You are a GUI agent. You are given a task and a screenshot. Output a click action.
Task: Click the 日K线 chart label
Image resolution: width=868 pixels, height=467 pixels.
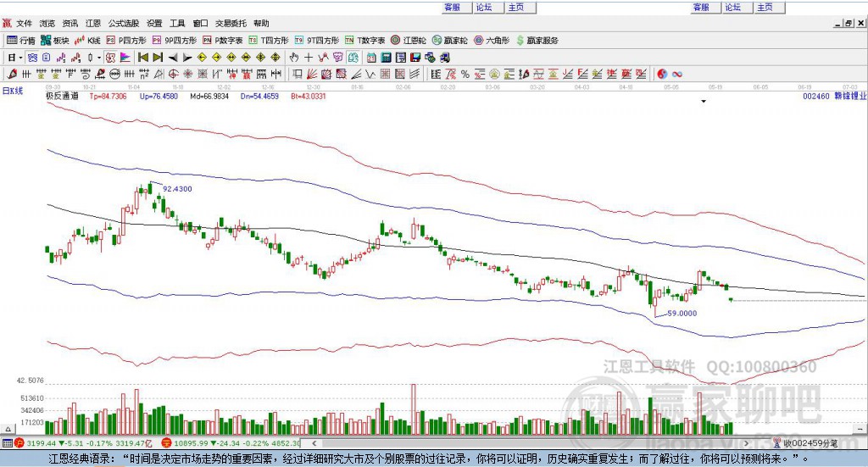13,91
